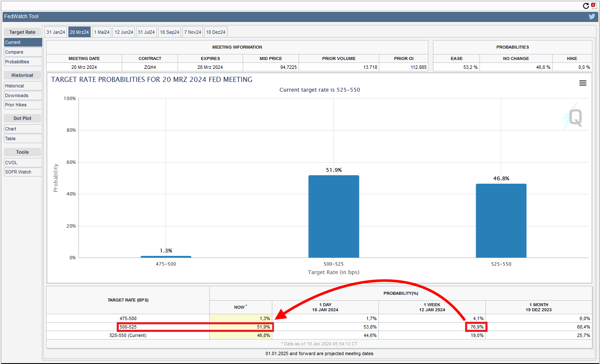Image resolution: width=600 pixels, height=364 pixels.
Task: Open SOFR Watch tool
Action: pyautogui.click(x=23, y=172)
